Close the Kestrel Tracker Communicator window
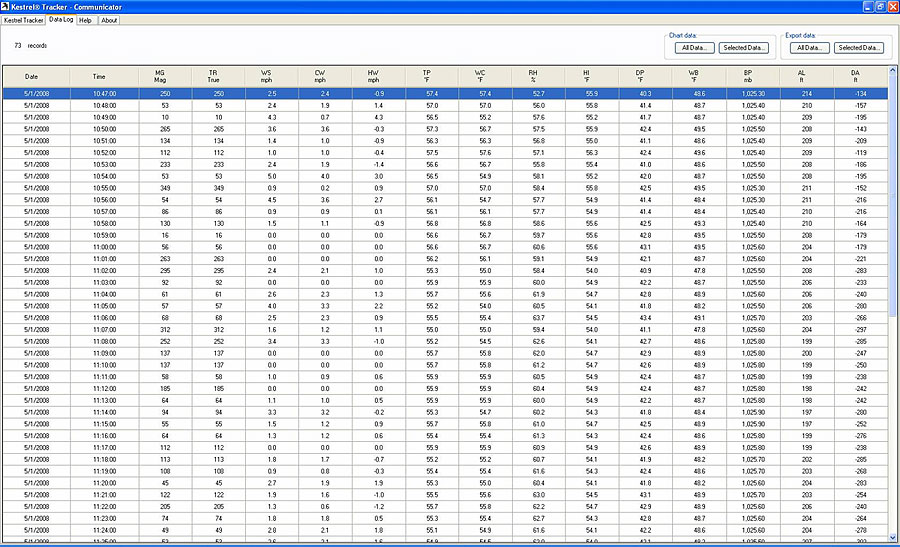Screen dimensions: 900x547 (x=893, y=7)
